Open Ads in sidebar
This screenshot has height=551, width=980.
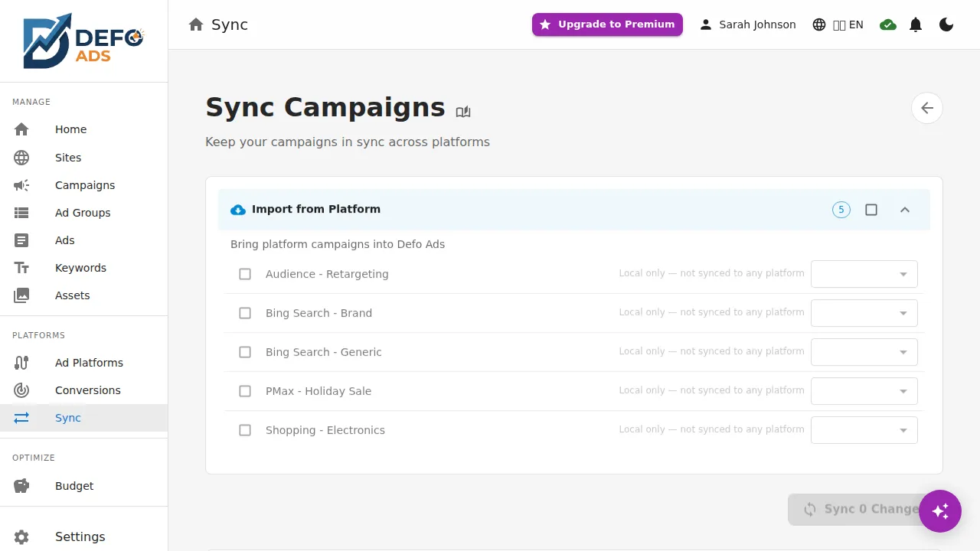[x=84, y=240]
